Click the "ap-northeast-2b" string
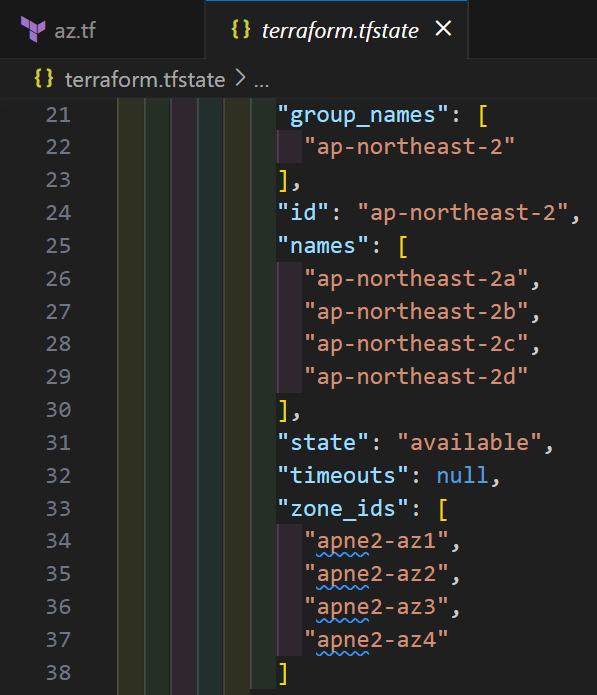 pyautogui.click(x=416, y=311)
